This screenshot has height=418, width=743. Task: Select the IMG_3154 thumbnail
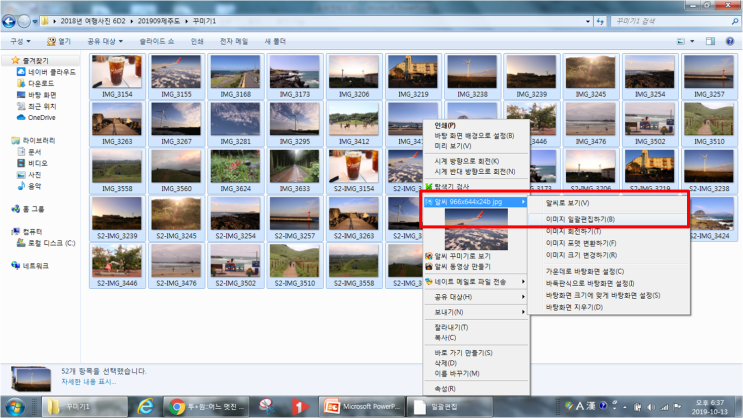pyautogui.click(x=117, y=76)
